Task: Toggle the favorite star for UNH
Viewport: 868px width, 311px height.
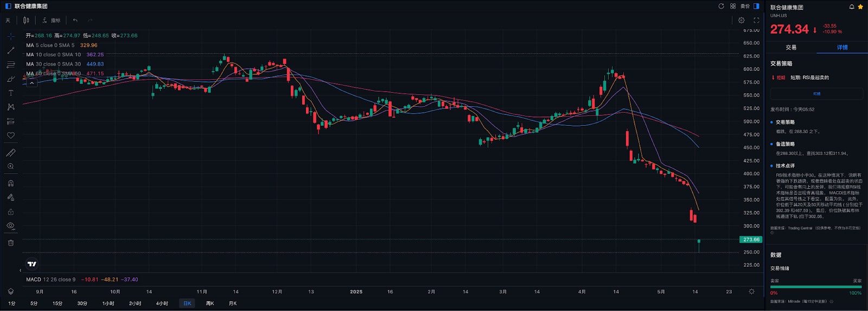Action: click(860, 7)
